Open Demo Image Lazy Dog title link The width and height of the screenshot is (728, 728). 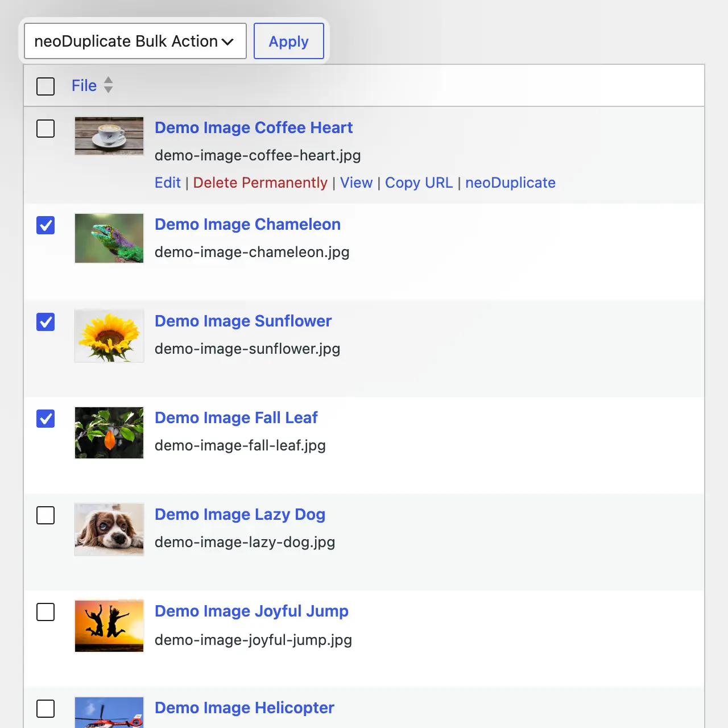pos(240,514)
